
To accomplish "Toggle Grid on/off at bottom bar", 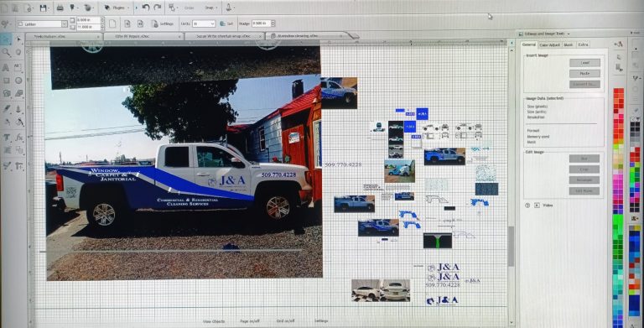I will (x=285, y=321).
